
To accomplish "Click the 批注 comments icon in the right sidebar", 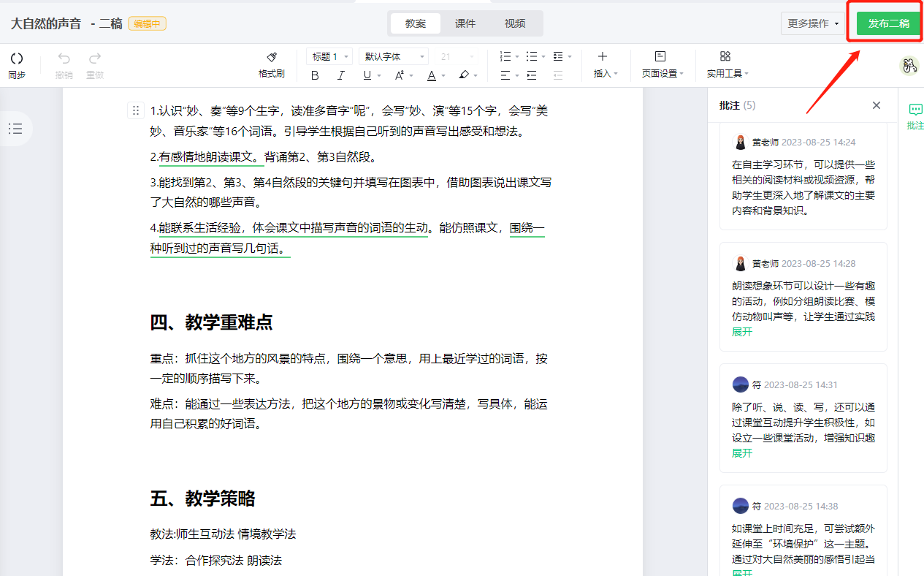I will [x=915, y=110].
